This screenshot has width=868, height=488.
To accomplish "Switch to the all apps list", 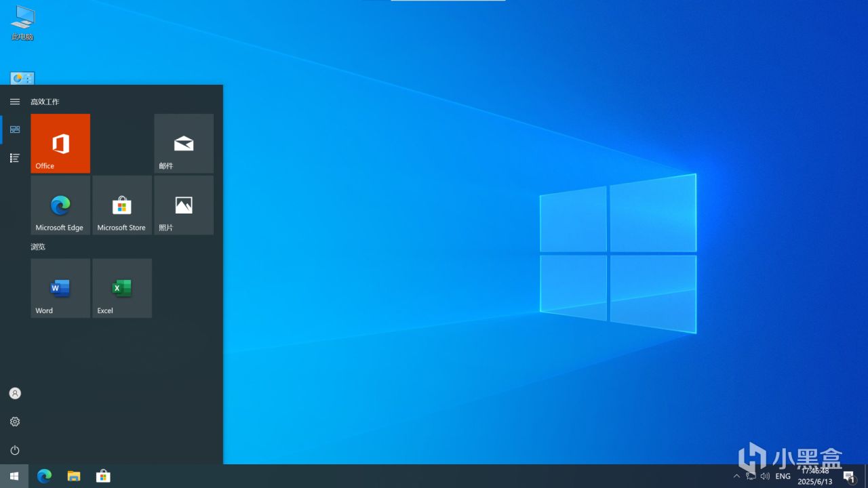I will pyautogui.click(x=15, y=158).
